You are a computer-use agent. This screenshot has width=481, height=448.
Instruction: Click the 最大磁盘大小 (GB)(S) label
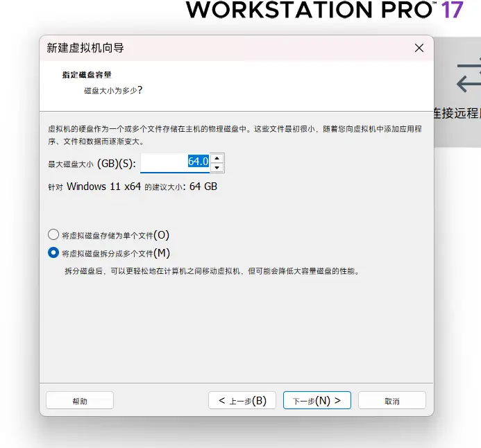[x=92, y=164]
